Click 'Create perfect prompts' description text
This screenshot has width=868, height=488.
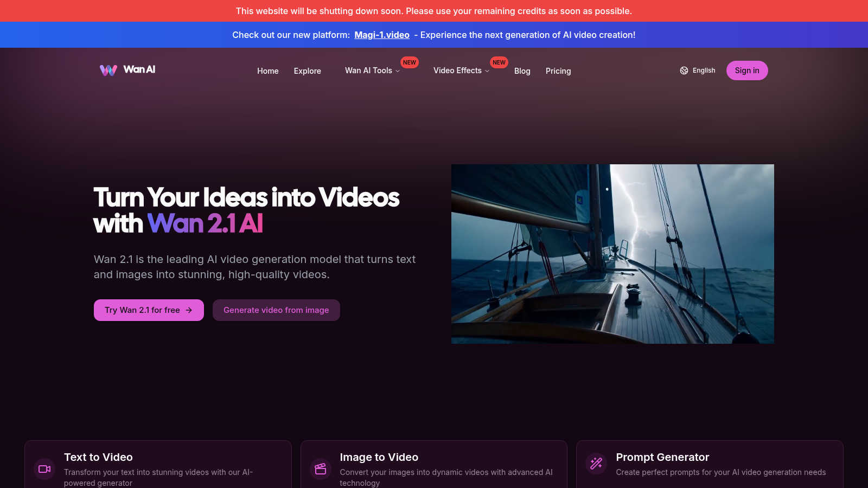tap(721, 472)
